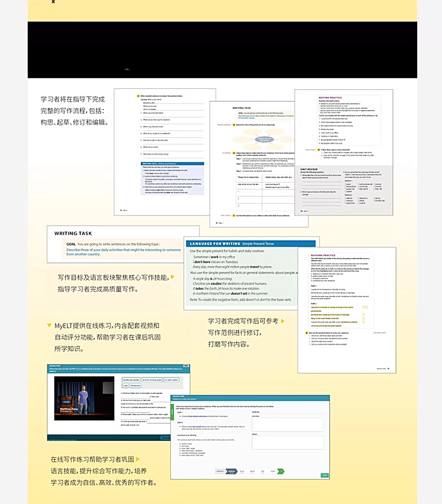
Task: Select the dark 'Outline' step in the progress bar
Action: coord(231,472)
